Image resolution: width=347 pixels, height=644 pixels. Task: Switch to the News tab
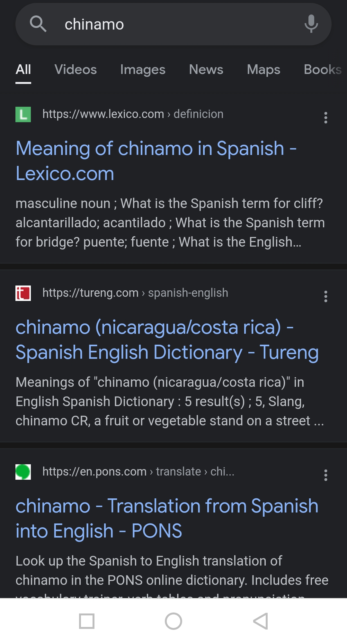[x=206, y=70]
